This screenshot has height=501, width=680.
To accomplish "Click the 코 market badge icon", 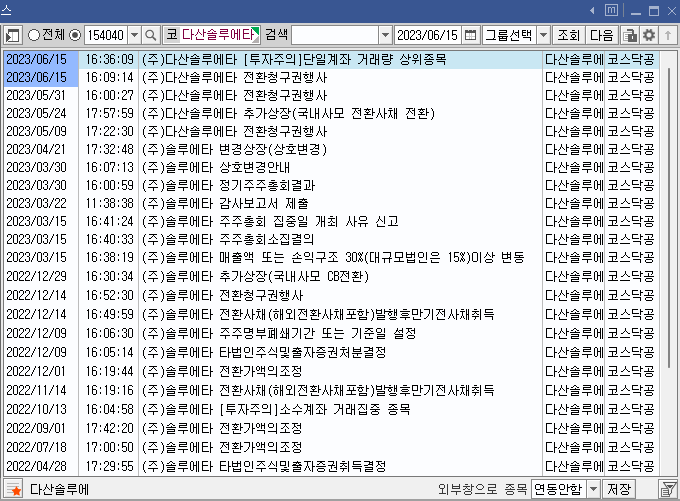I will click(172, 35).
